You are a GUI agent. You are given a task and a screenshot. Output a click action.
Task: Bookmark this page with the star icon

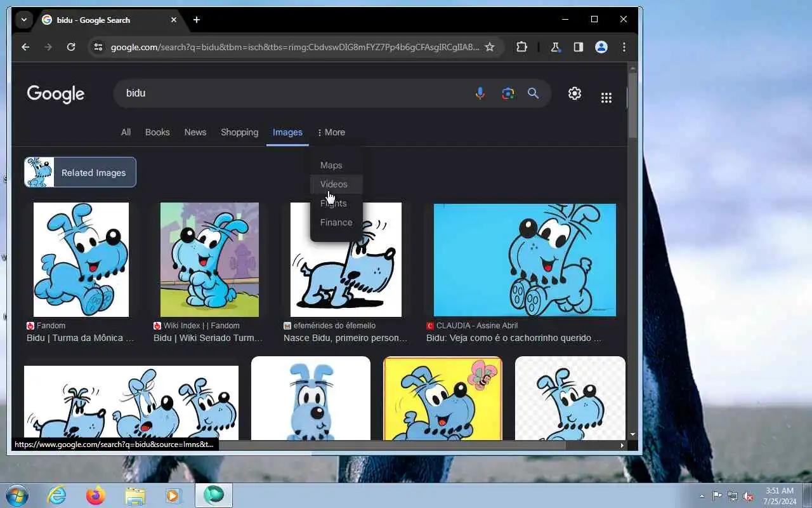[490, 47]
